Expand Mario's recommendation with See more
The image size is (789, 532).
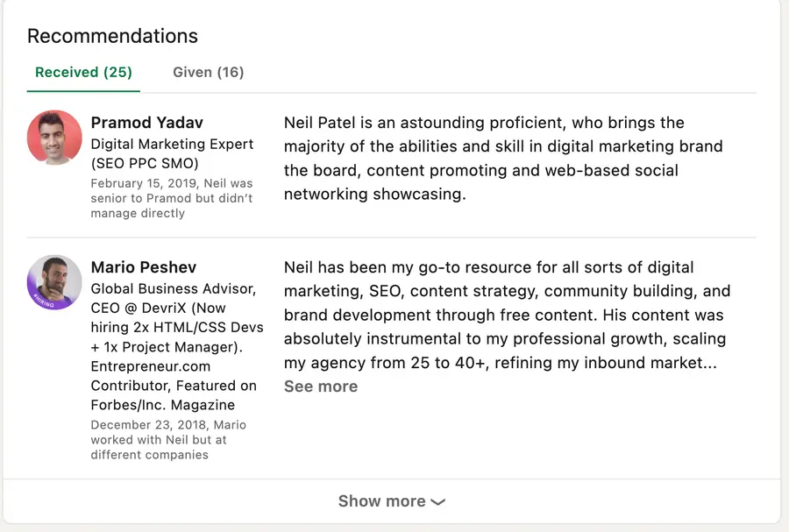321,386
